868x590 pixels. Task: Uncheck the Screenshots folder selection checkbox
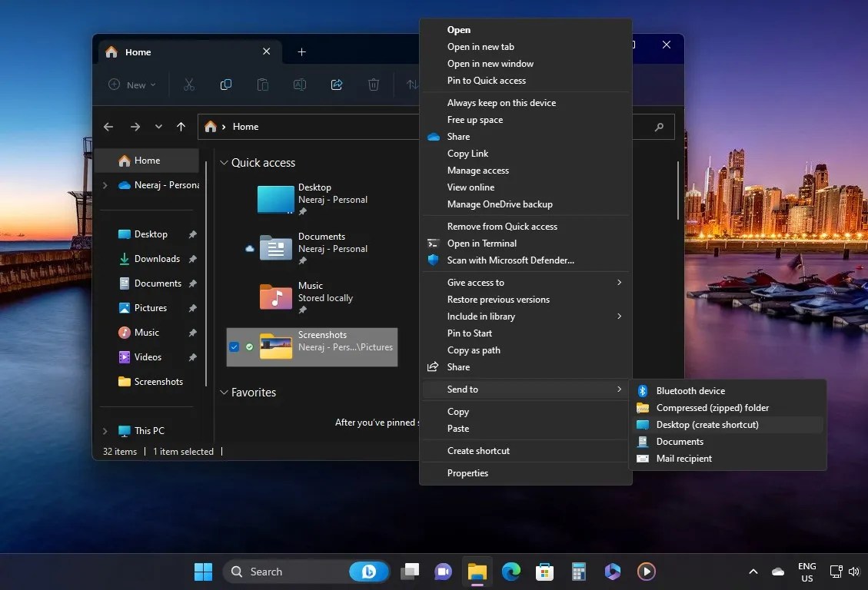[x=234, y=347]
